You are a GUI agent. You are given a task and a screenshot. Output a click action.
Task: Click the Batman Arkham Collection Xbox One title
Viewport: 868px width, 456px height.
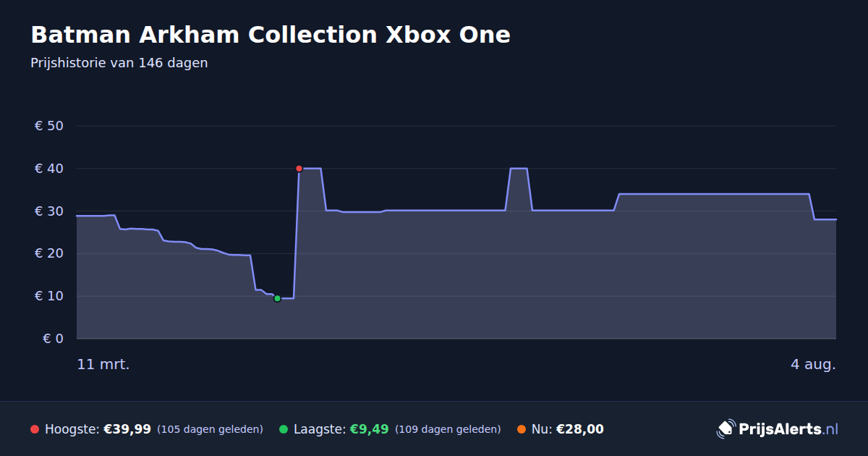[271, 35]
